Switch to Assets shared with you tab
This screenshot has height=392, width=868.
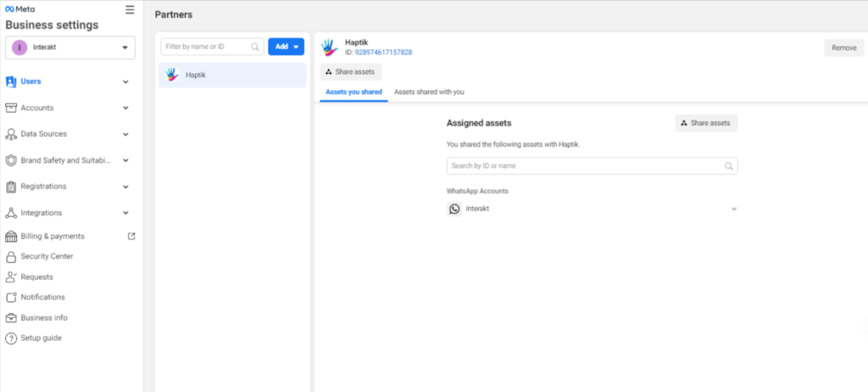click(x=429, y=92)
